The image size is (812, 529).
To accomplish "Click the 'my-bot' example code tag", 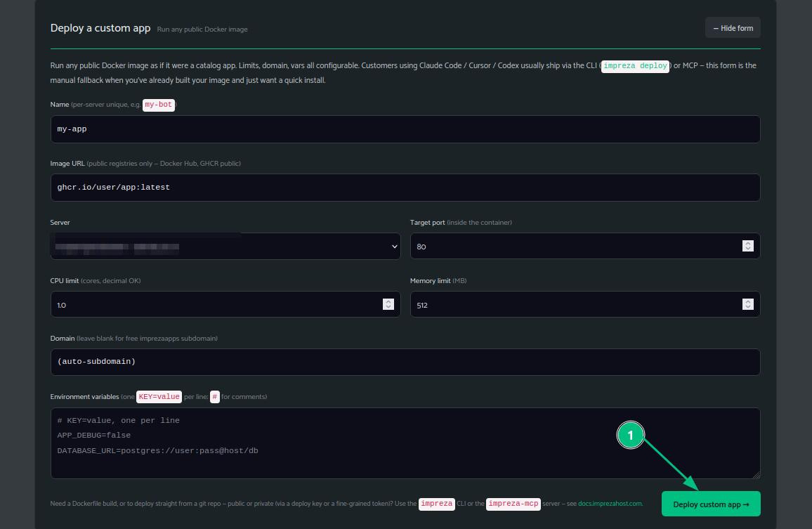I will pos(159,105).
